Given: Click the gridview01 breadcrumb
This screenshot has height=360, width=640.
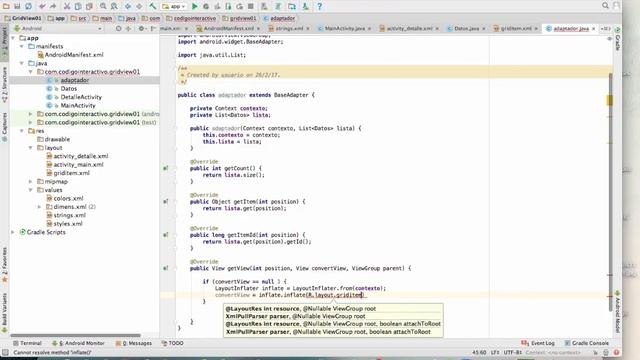Looking at the screenshot, I should click(x=240, y=18).
